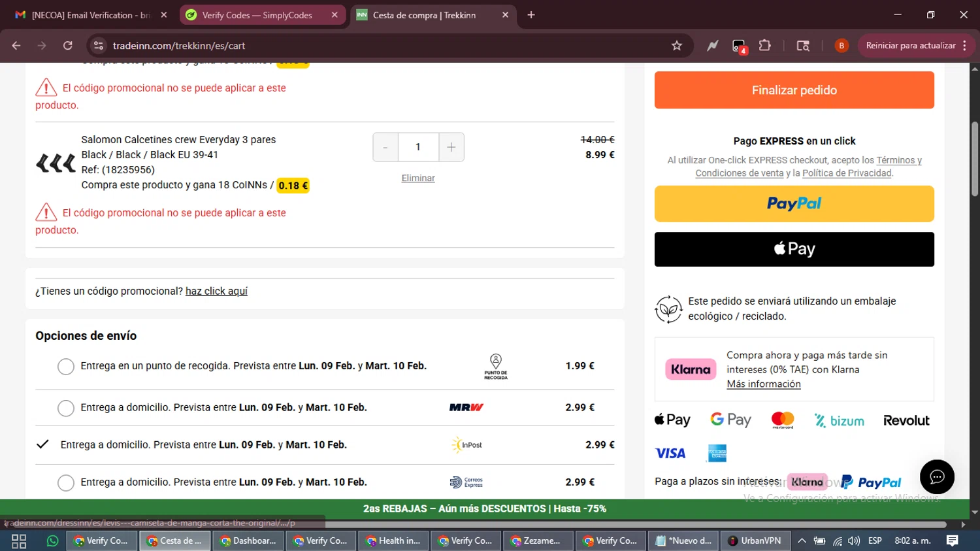This screenshot has width=980, height=551.
Task: Click the Klarna pink logo badge
Action: point(691,369)
